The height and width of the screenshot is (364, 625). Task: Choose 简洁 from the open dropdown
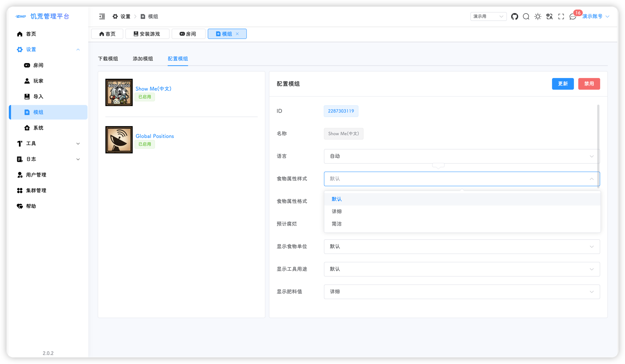[336, 224]
